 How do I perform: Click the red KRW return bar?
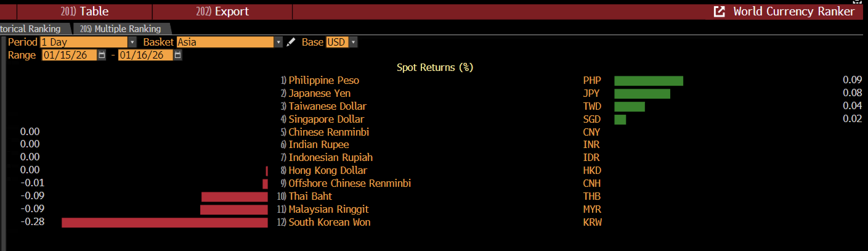click(x=164, y=223)
